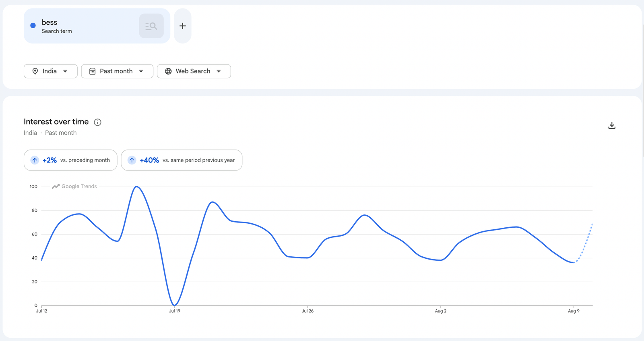Click the calendar icon in Past month filter
Image resolution: width=644 pixels, height=341 pixels.
(x=92, y=71)
